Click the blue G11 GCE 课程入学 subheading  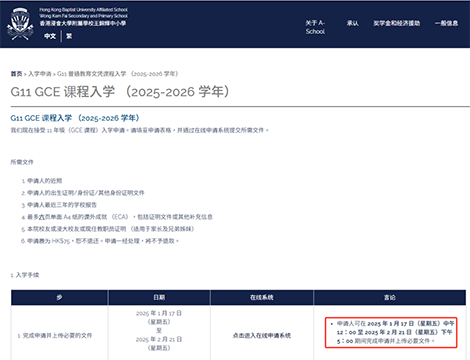75,118
